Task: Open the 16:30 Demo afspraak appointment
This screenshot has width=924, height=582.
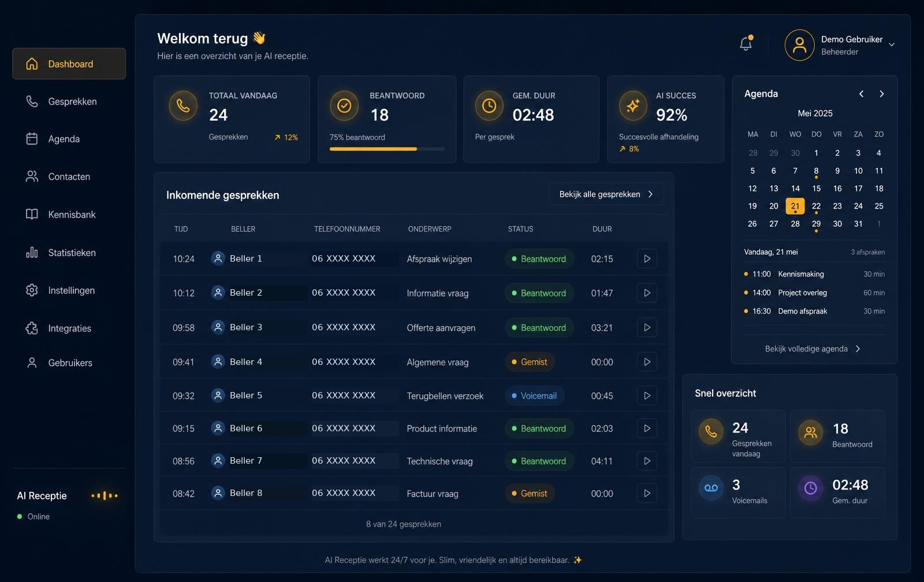Action: click(814, 311)
